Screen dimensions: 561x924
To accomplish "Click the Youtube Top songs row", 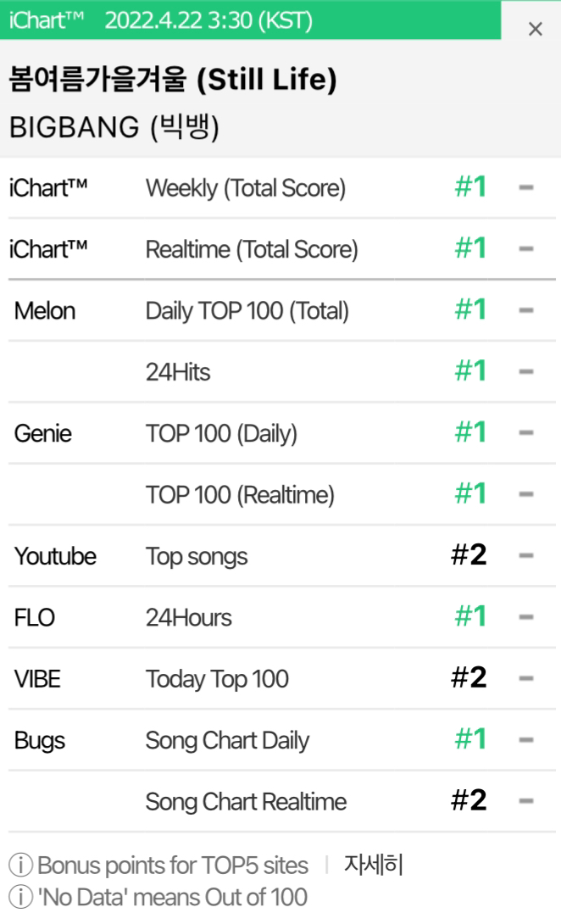I will [x=281, y=556].
